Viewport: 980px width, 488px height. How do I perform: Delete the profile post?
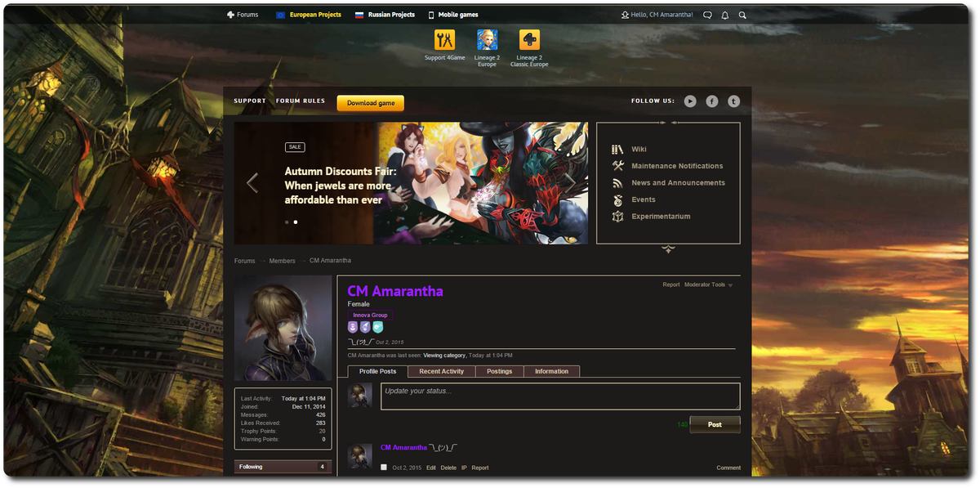pyautogui.click(x=449, y=468)
